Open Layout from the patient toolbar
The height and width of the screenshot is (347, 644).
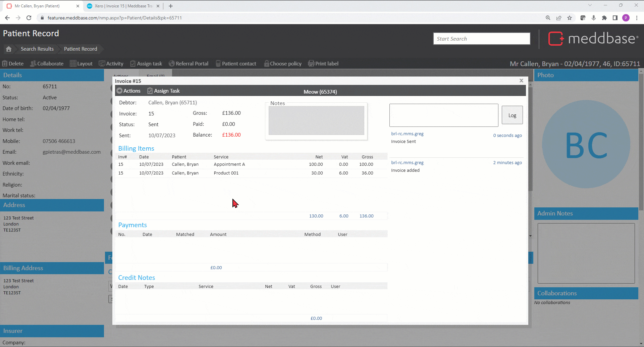81,64
